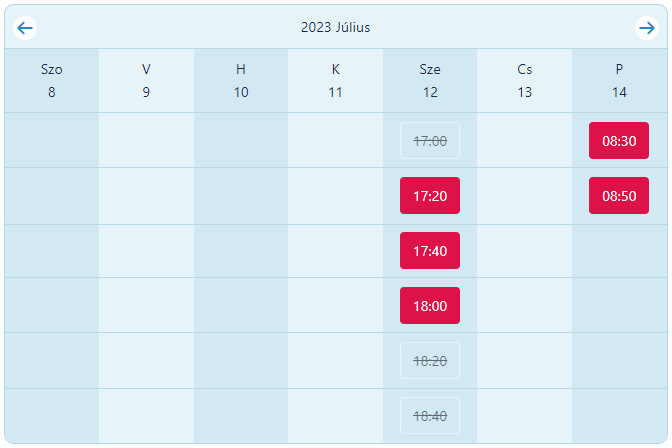Choose the 18:00 time slot
Viewport: 672px width, 448px height.
pyautogui.click(x=430, y=306)
